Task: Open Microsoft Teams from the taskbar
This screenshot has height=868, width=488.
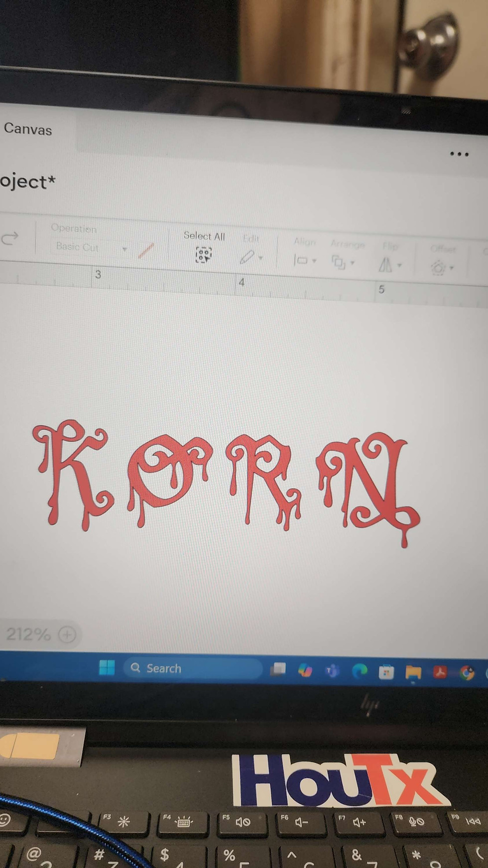Action: (x=332, y=671)
